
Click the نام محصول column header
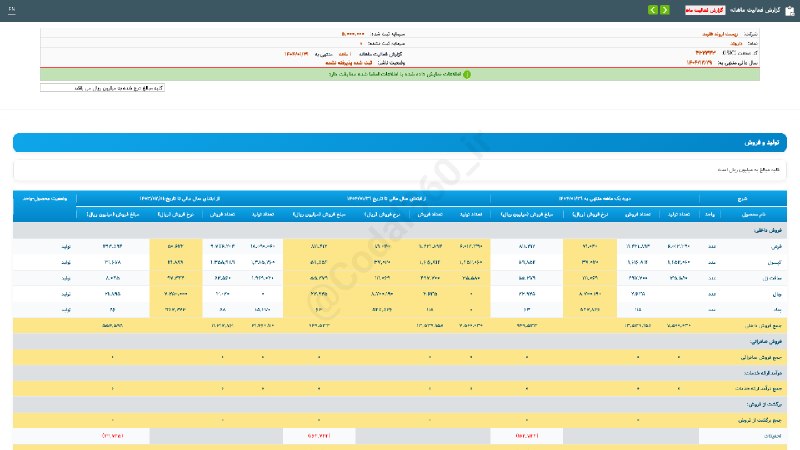pos(753,214)
